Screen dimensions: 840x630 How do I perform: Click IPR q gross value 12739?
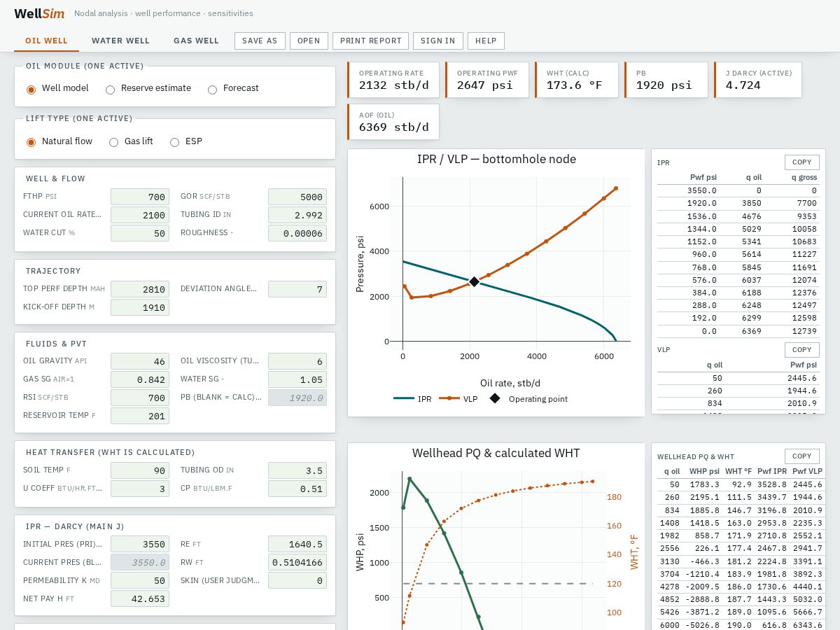[x=804, y=331]
